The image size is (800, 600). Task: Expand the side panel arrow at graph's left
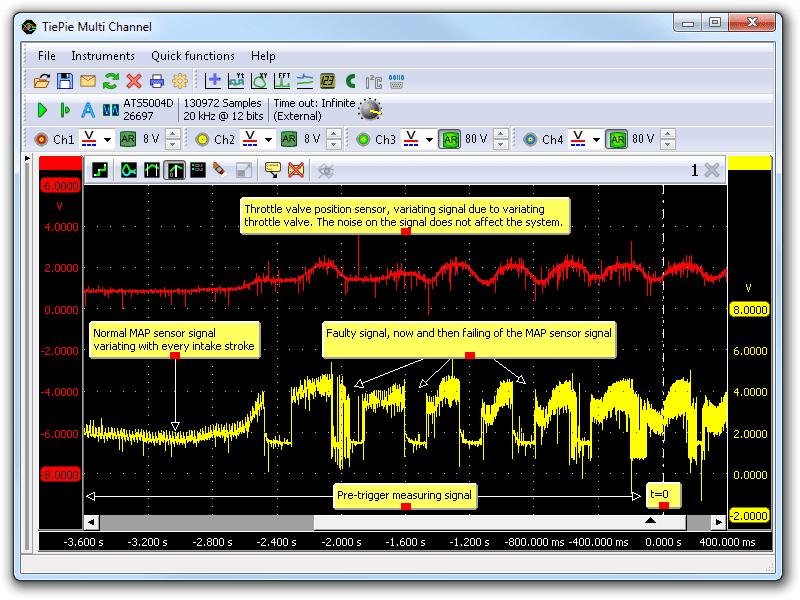click(x=27, y=159)
